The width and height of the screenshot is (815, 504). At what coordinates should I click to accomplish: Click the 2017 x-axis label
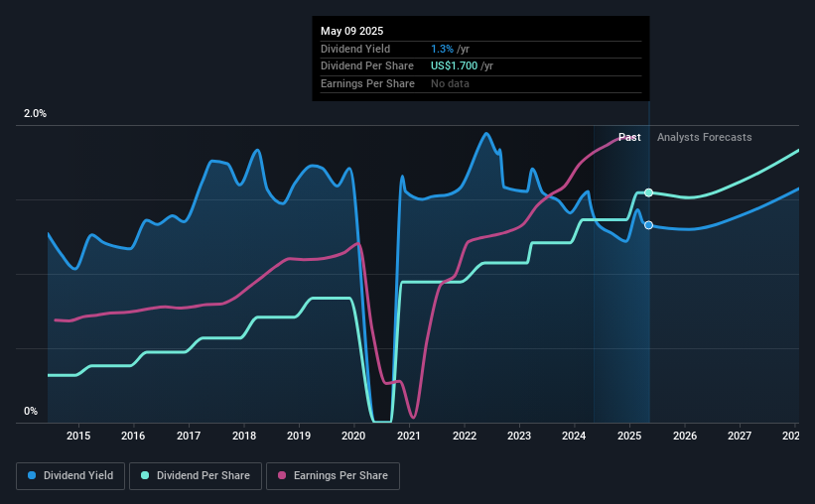(189, 436)
